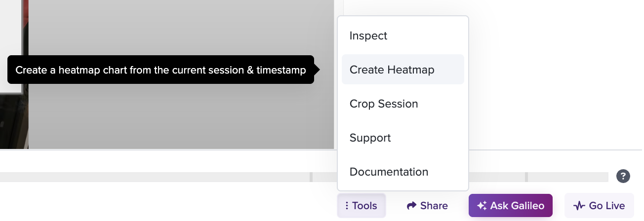644x221 pixels.
Task: Seek on the left timeline segment
Action: (x=155, y=177)
